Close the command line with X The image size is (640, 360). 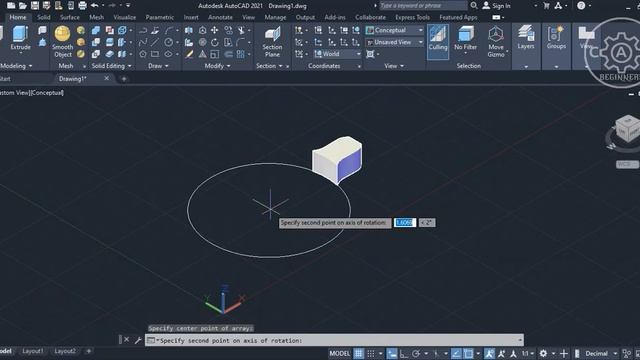[x=127, y=340]
